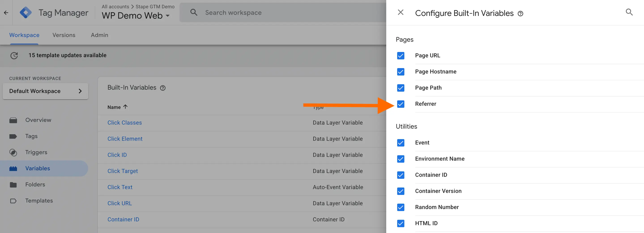Screen dimensions: 644x233
Task: Expand the Default Workspace selector
Action: click(45, 91)
